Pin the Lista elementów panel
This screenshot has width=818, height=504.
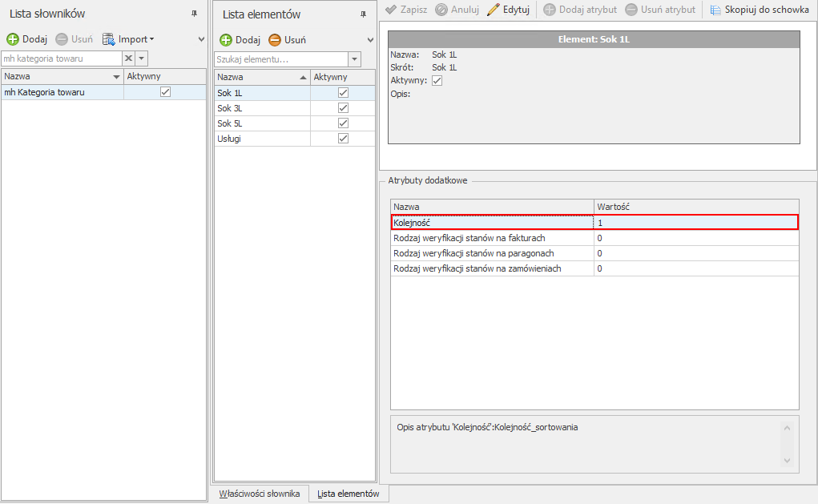(x=363, y=14)
